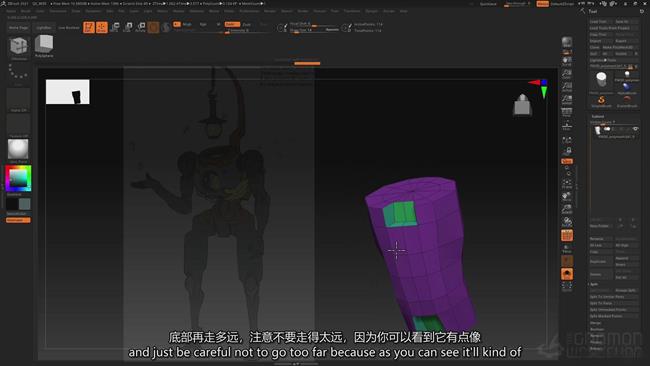Click the Rotate view icon on right shelf
Screen dimensions: 650x366
(x=567, y=222)
